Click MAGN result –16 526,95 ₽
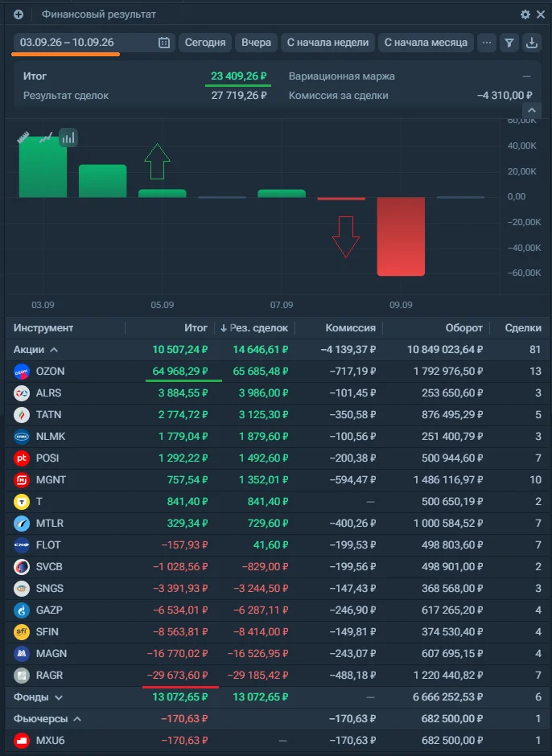 (257, 653)
